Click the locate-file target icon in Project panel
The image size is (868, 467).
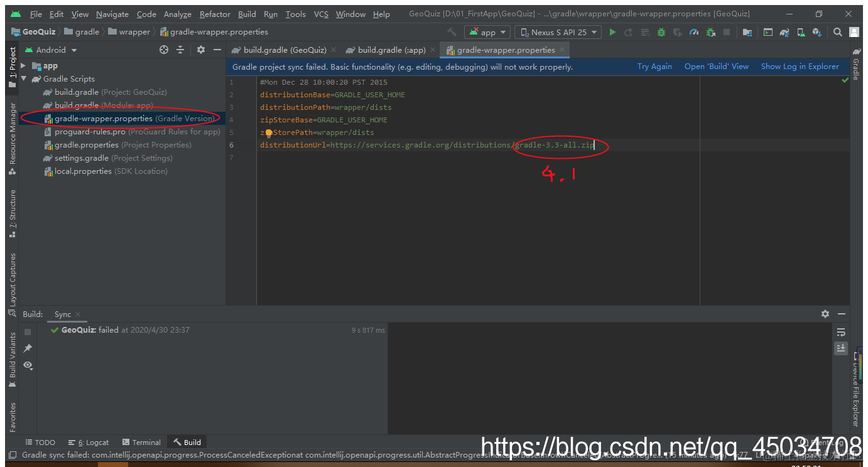point(164,50)
